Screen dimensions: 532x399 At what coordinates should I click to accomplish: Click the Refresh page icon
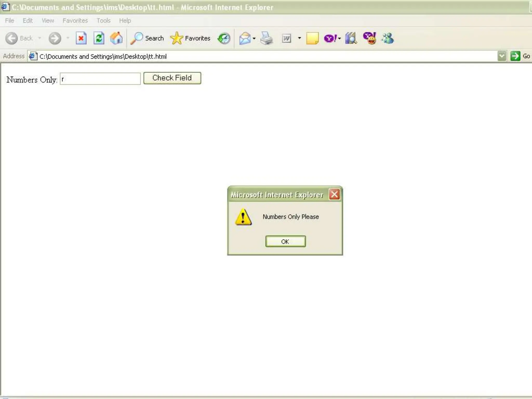coord(99,38)
